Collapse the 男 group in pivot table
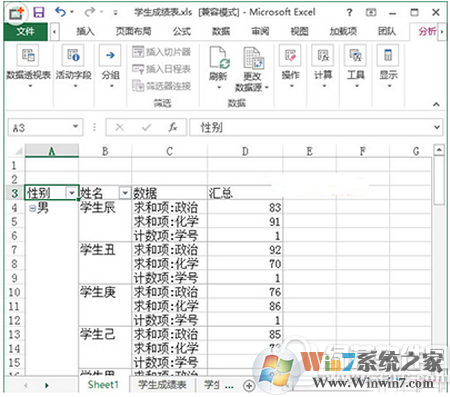Image resolution: width=450 pixels, height=397 pixels. click(32, 208)
